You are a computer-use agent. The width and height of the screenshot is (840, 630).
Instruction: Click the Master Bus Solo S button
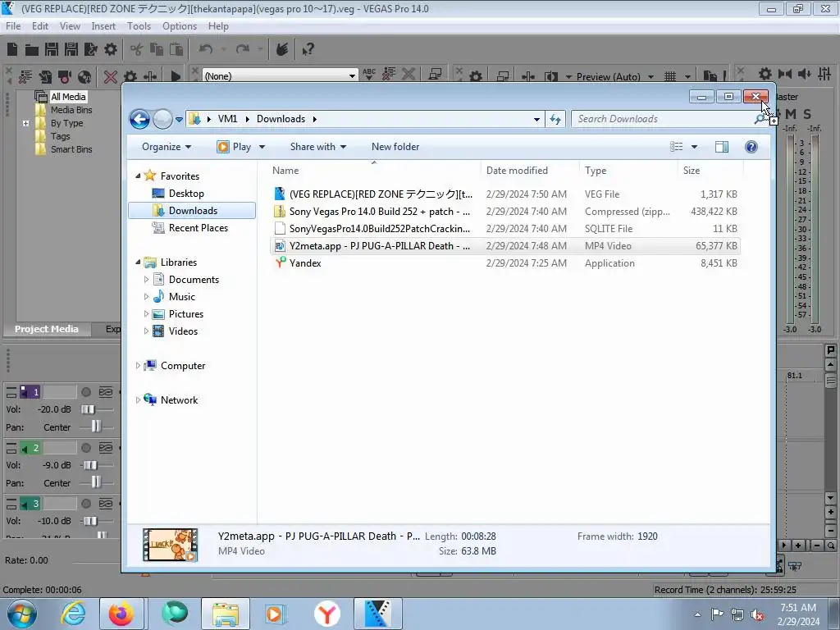coord(807,113)
